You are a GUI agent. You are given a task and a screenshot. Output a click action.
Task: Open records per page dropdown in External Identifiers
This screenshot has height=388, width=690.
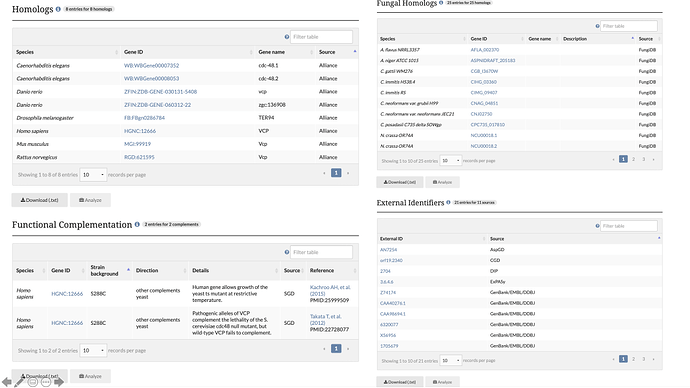point(451,360)
